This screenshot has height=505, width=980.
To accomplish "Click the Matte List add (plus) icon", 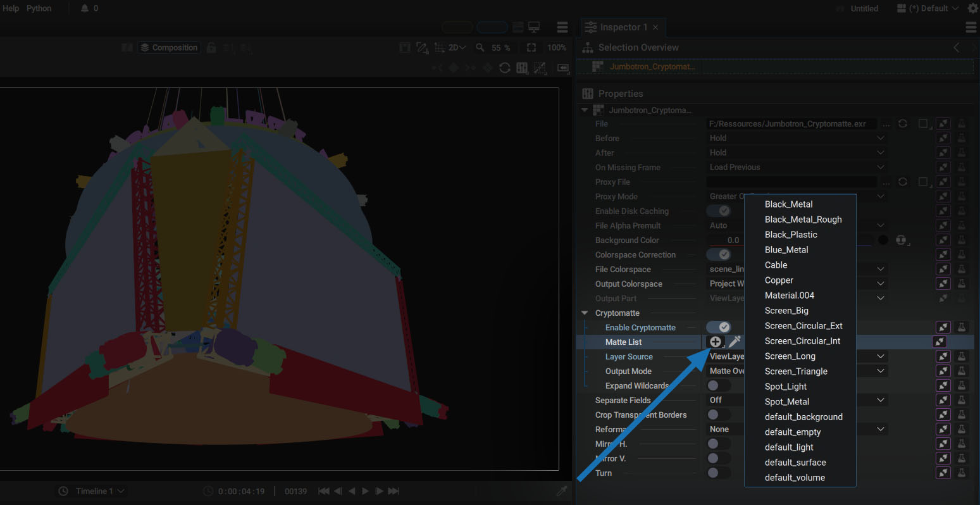I will 715,342.
